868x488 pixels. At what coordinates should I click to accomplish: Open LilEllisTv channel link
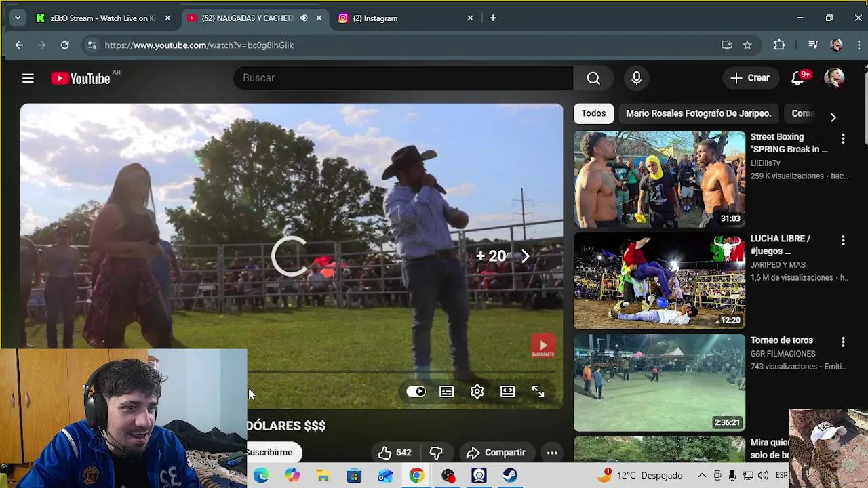coord(765,163)
